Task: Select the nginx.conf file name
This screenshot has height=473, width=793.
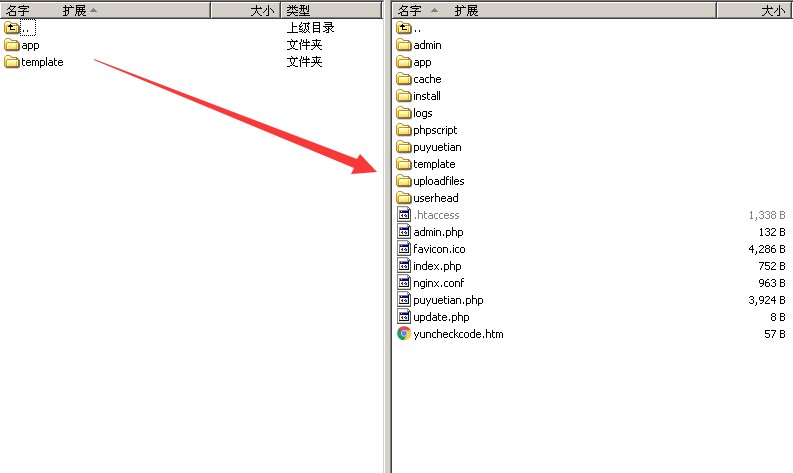Action: tap(438, 283)
